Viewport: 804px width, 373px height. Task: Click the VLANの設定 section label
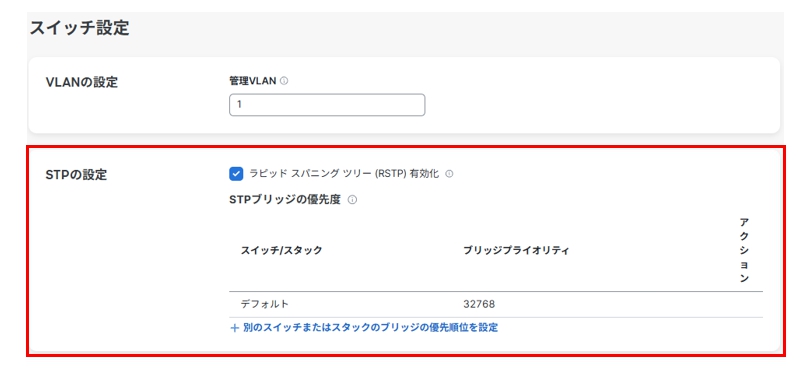coord(82,82)
